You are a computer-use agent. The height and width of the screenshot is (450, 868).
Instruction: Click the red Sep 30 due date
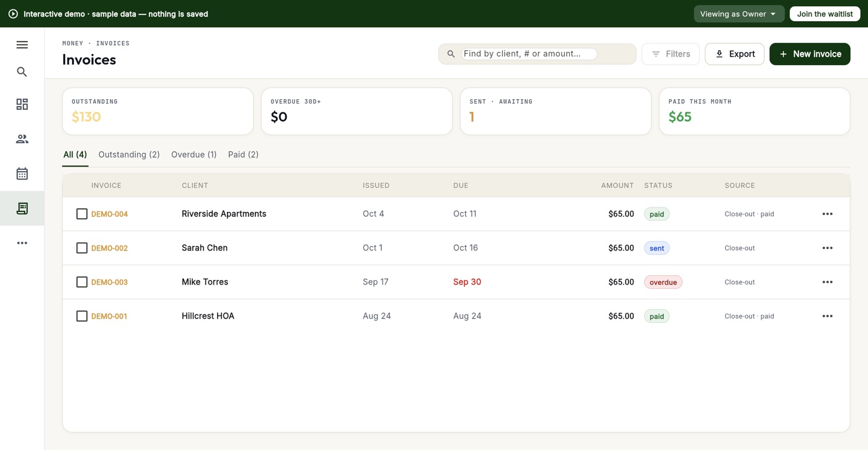click(x=467, y=282)
